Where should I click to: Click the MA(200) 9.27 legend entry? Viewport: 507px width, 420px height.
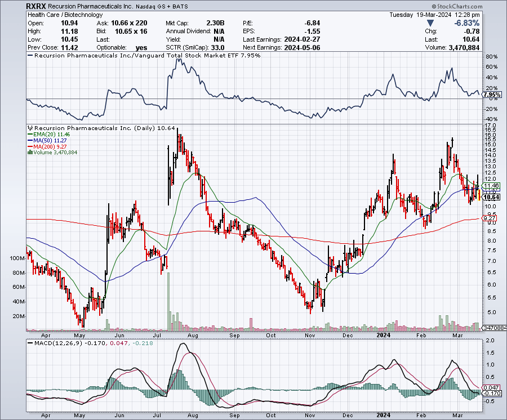47,147
